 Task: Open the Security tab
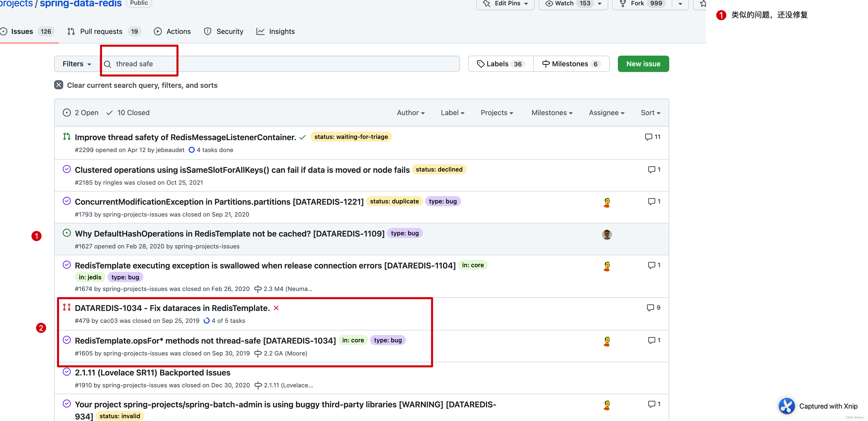point(223,32)
